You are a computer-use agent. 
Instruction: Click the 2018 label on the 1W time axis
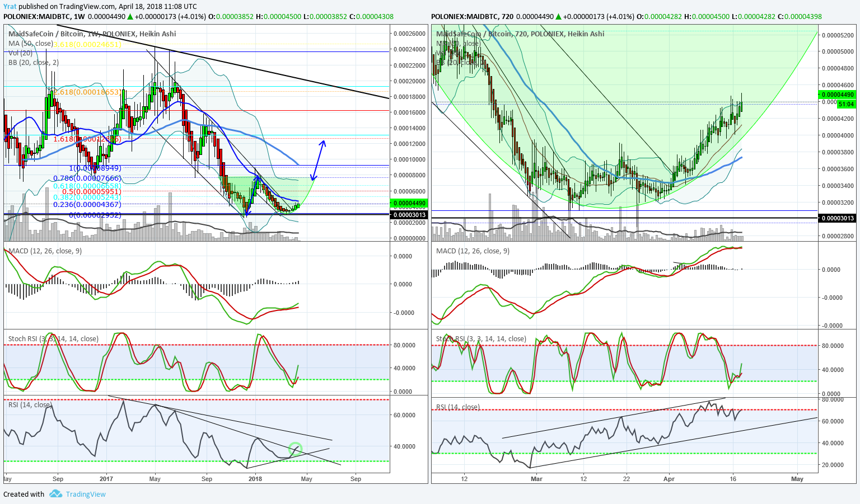pyautogui.click(x=255, y=479)
